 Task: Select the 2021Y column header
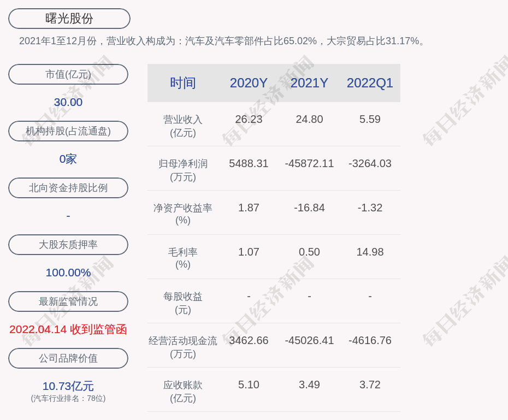tap(309, 83)
